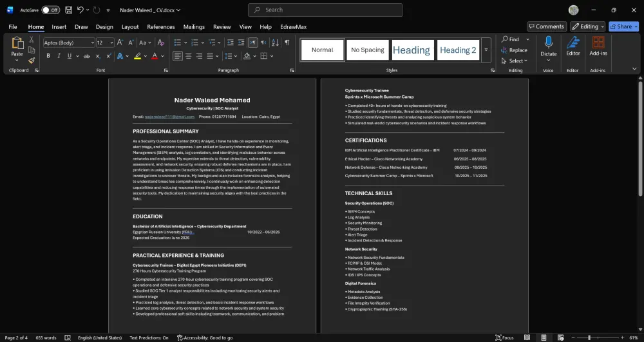
Task: Click the Paste clipboard icon
Action: (x=17, y=43)
